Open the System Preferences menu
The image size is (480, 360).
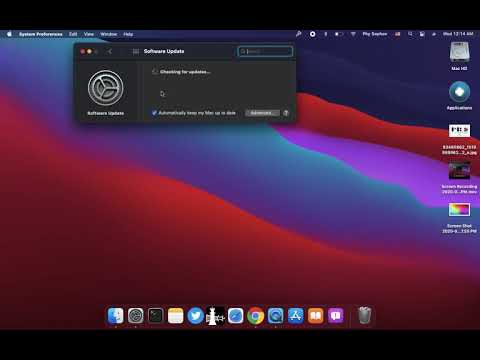(x=41, y=34)
